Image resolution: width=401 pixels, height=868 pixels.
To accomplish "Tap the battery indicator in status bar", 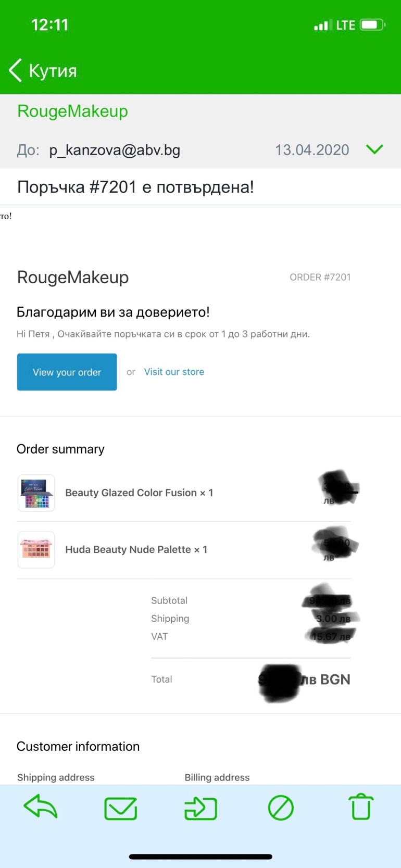I will coord(372,25).
